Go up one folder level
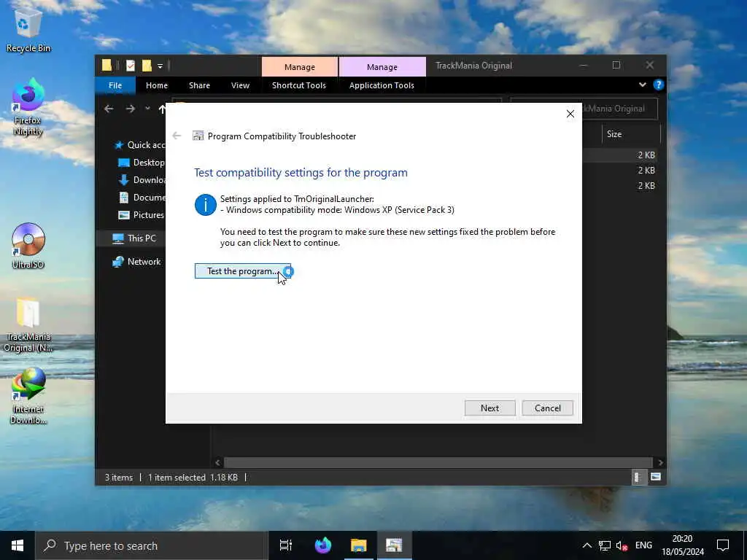Image resolution: width=747 pixels, height=560 pixels. click(x=161, y=109)
